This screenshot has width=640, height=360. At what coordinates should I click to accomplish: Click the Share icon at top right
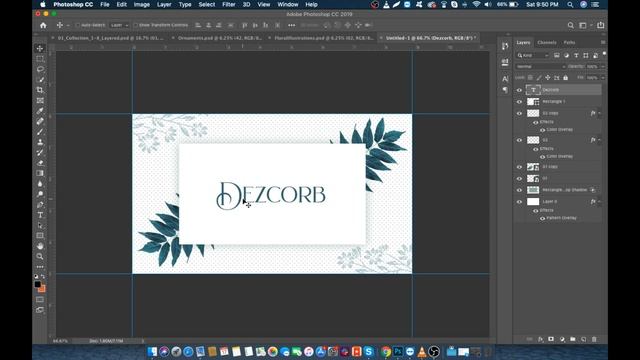[600, 25]
